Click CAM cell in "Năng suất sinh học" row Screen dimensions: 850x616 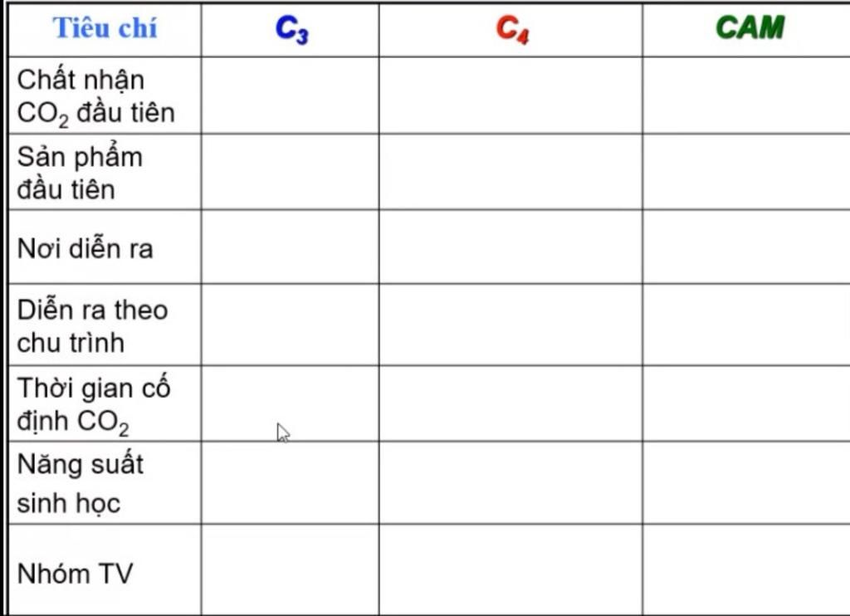pyautogui.click(x=745, y=482)
